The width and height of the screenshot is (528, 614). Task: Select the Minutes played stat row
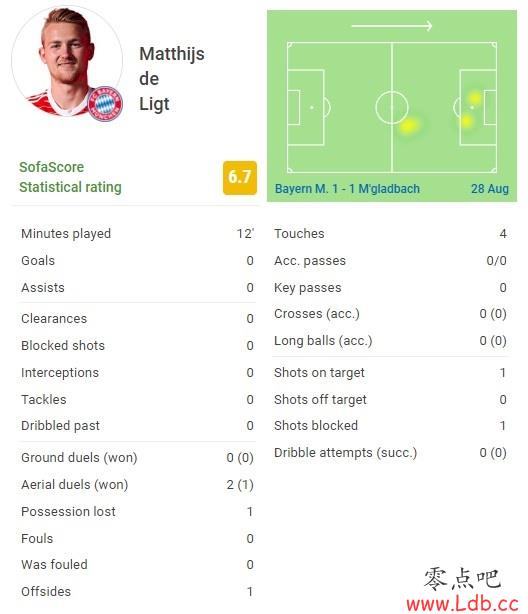pos(137,233)
